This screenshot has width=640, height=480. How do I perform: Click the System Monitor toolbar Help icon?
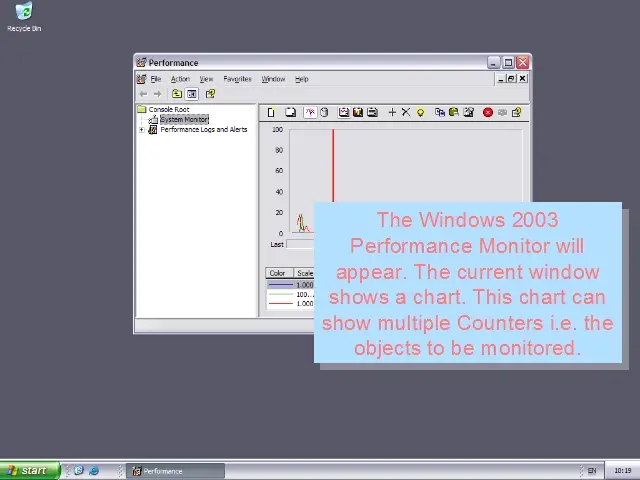516,112
